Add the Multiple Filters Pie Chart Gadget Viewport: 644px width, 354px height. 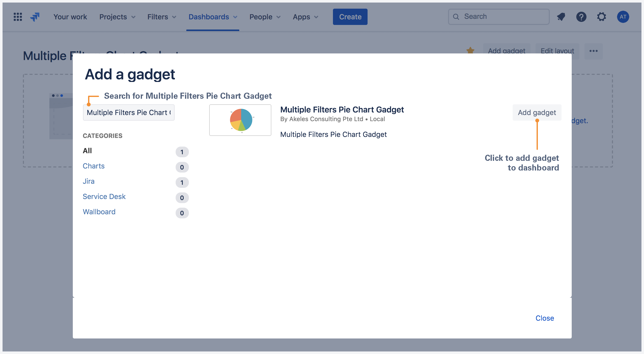[537, 112]
